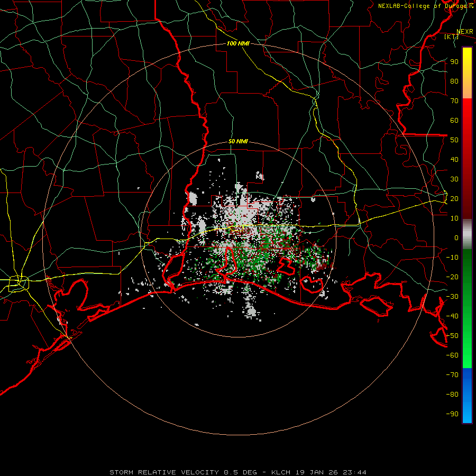The height and width of the screenshot is (476, 476).
Task: Click the 90 value on velocity scale
Action: click(454, 62)
